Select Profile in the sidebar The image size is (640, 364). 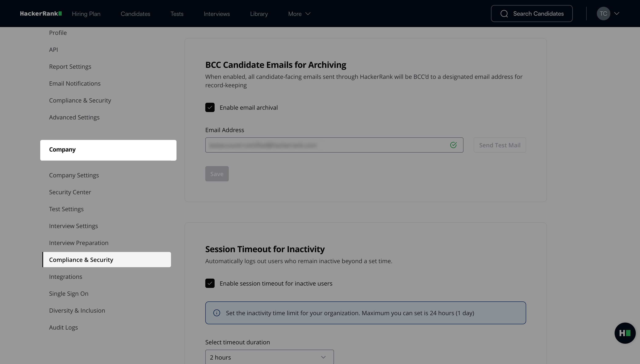pos(58,33)
